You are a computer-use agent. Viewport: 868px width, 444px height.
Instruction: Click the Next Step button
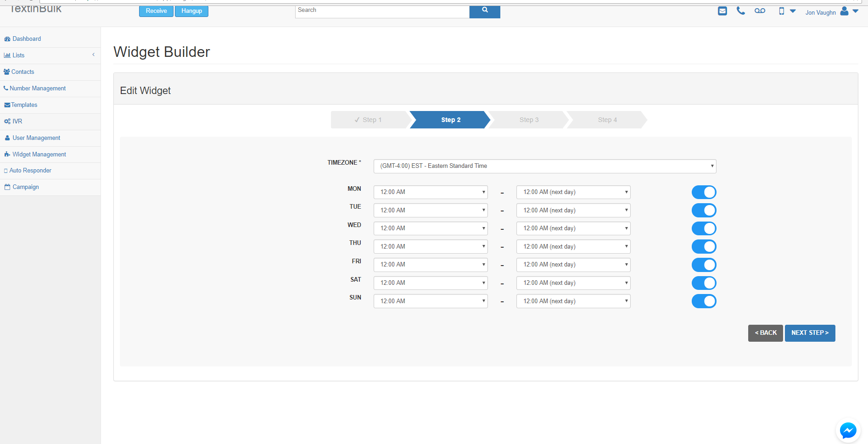click(x=810, y=333)
